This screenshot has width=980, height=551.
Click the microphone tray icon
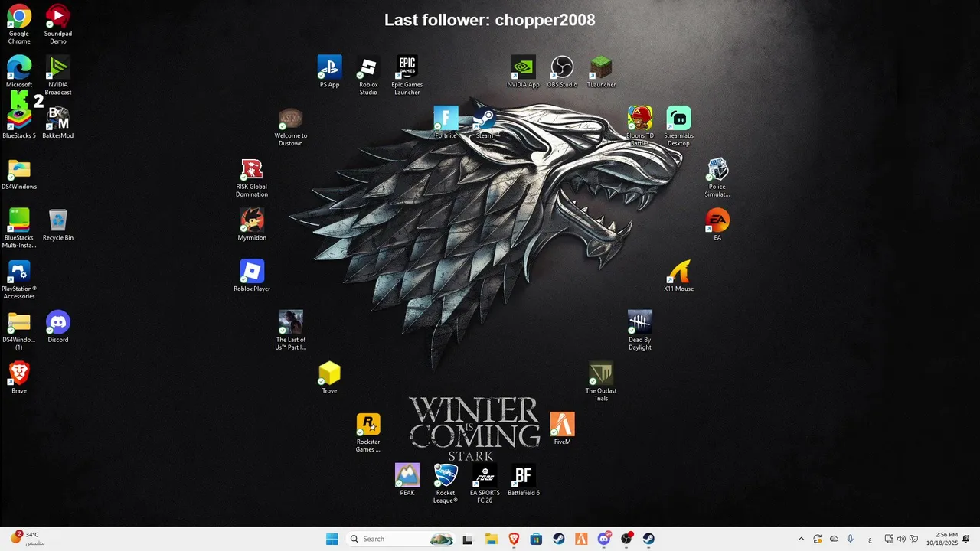(x=850, y=539)
